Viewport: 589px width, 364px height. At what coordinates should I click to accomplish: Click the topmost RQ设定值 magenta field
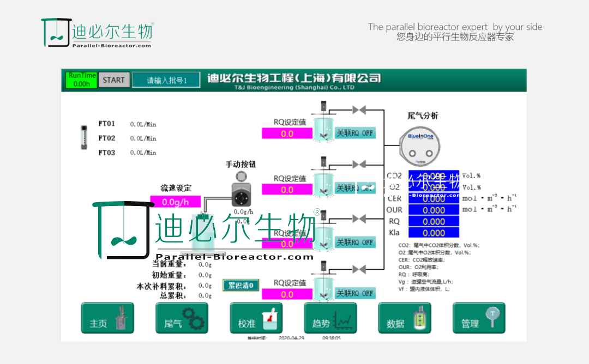[x=287, y=134]
